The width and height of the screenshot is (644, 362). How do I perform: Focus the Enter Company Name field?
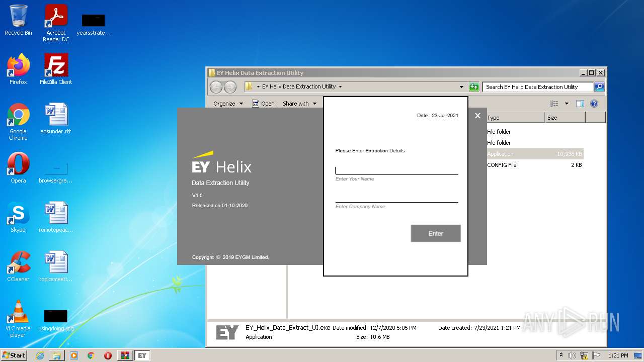click(396, 198)
